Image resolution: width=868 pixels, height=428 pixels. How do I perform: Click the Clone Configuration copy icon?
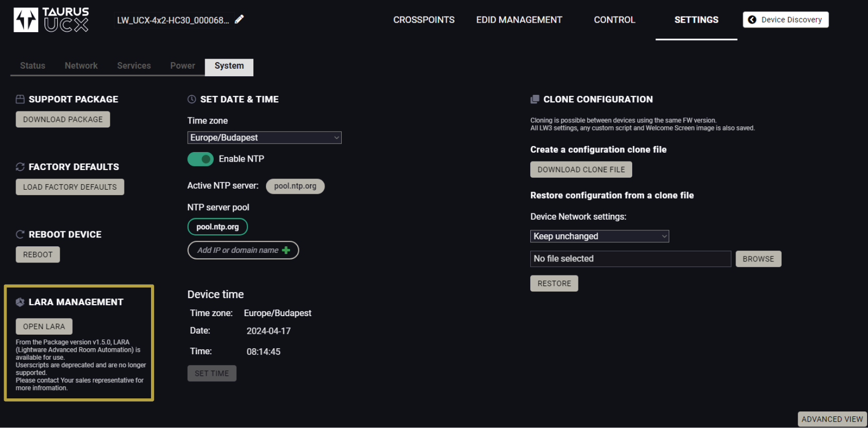tap(535, 99)
